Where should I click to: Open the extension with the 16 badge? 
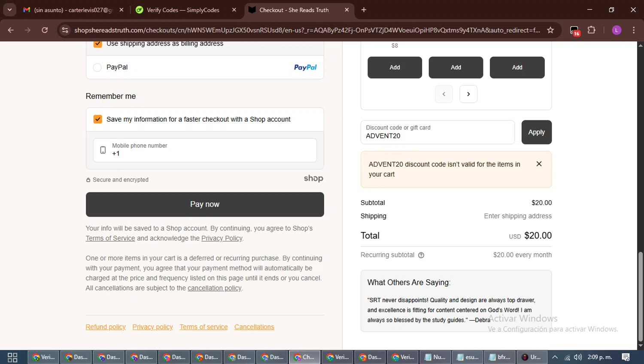click(575, 31)
